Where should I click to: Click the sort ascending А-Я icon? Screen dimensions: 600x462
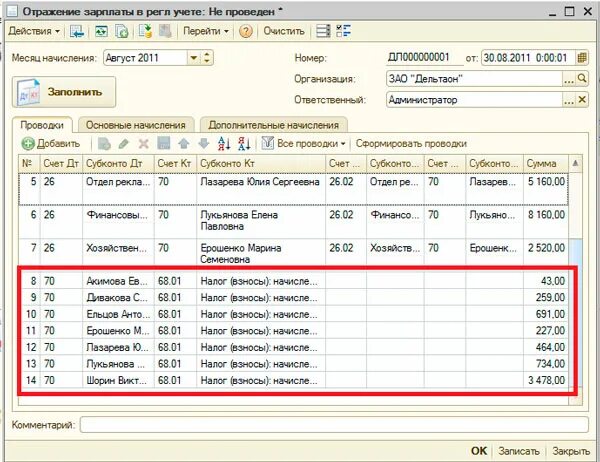coord(224,144)
